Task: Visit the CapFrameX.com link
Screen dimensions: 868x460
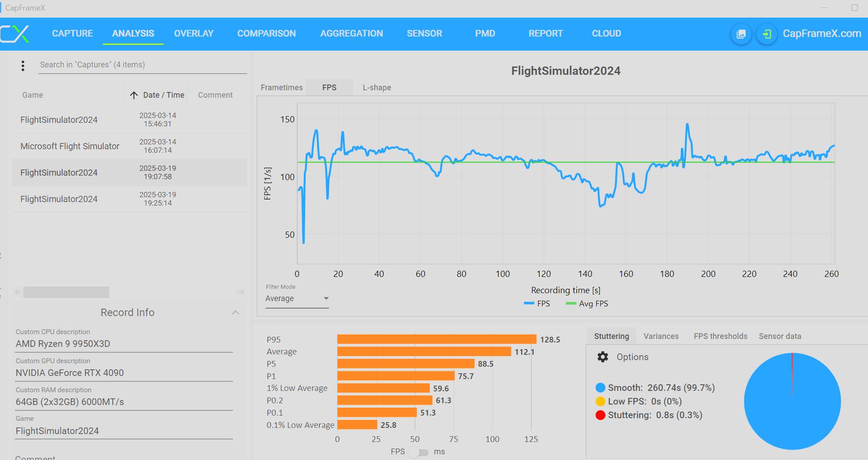Action: pyautogui.click(x=822, y=34)
